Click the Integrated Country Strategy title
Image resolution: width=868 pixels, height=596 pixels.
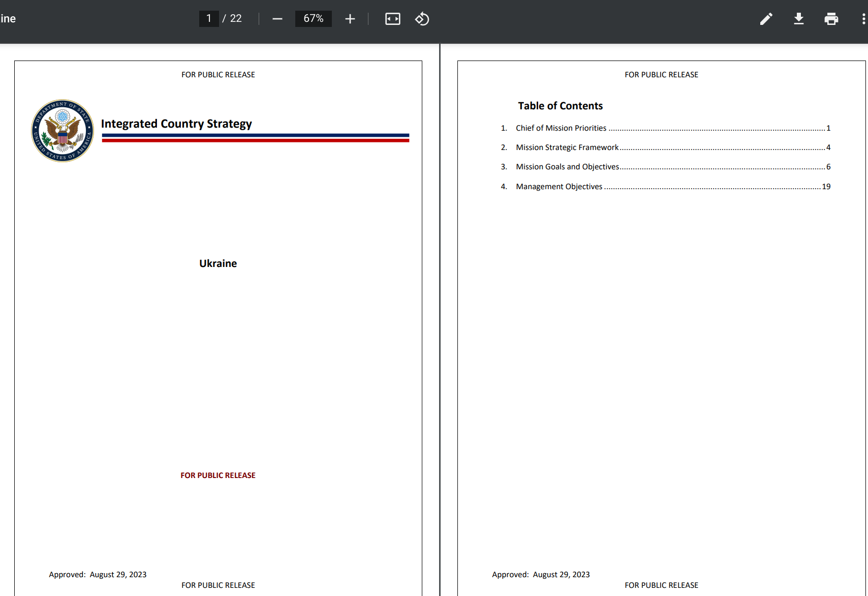[x=176, y=124]
